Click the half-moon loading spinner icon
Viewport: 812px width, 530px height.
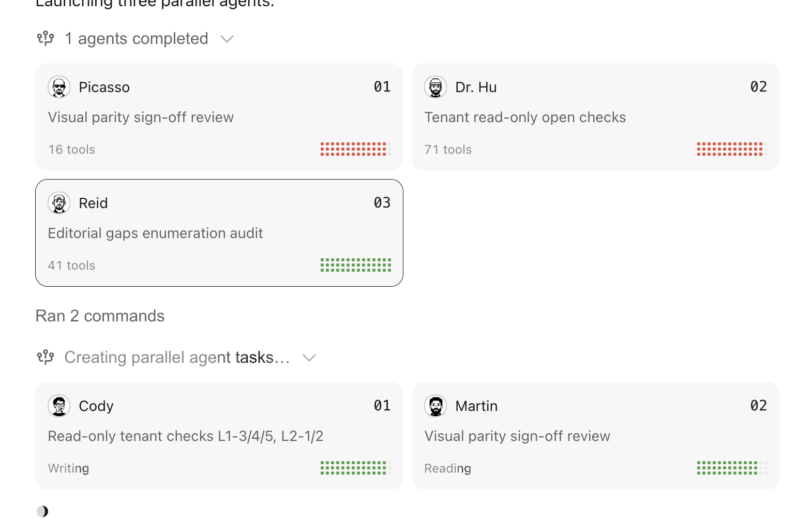[x=42, y=511]
